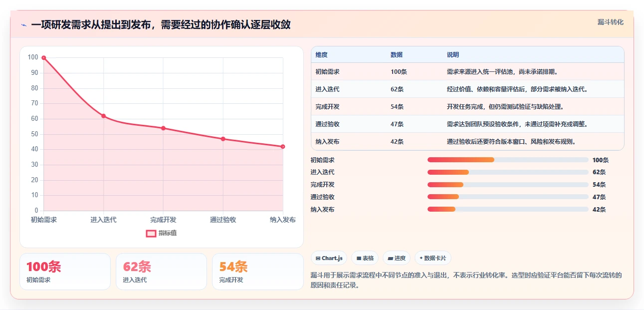Click the 纳入发布 progress bar
644x310 pixels.
[x=508, y=210]
